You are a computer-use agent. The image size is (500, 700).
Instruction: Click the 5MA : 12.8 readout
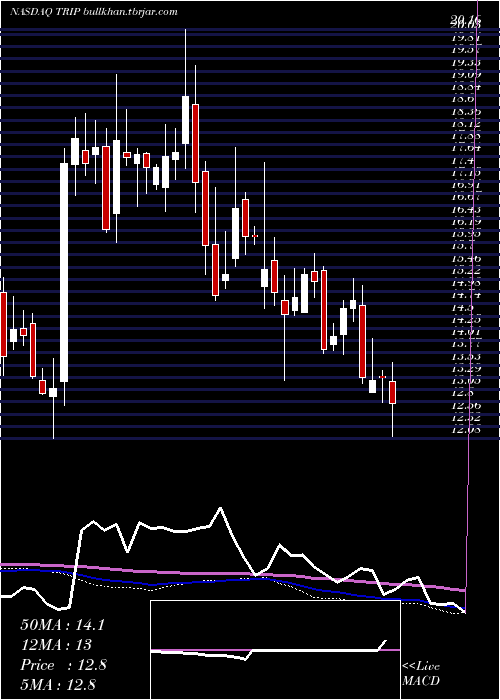pyautogui.click(x=58, y=684)
